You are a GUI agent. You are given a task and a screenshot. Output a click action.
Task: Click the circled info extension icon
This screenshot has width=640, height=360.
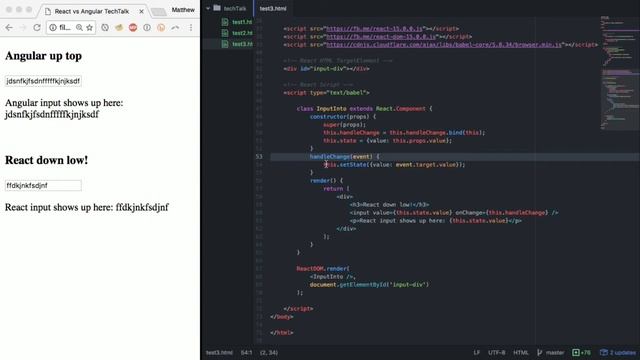tap(147, 27)
